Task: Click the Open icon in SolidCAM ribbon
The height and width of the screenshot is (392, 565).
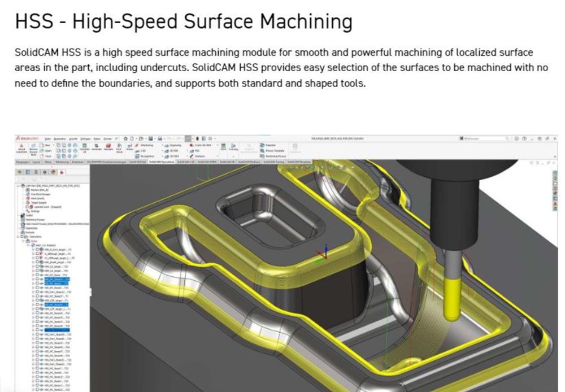Action: pyautogui.click(x=42, y=151)
